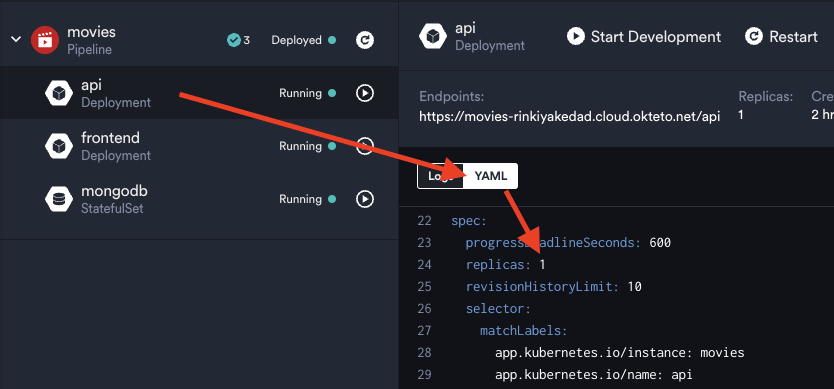Select the mongodb StatefulSet row
Image resolution: width=834 pixels, height=389 pixels.
tap(199, 200)
